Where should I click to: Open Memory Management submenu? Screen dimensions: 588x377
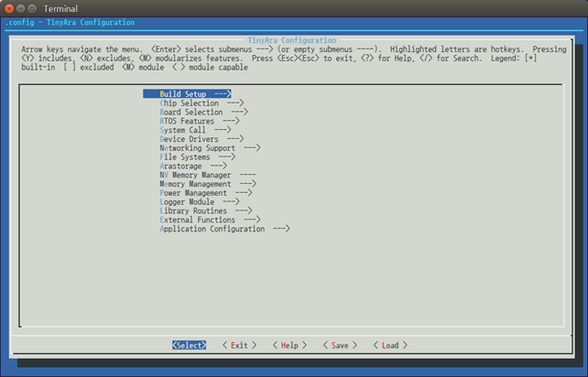click(195, 184)
